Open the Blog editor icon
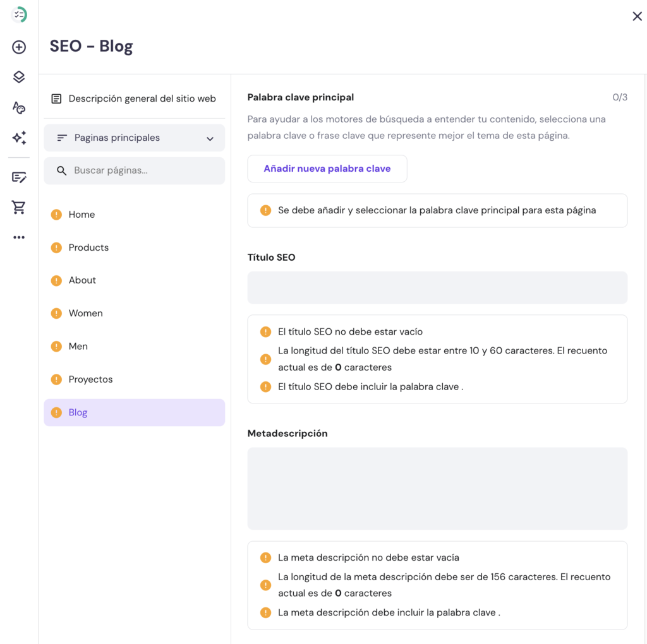647x644 pixels. 19,177
